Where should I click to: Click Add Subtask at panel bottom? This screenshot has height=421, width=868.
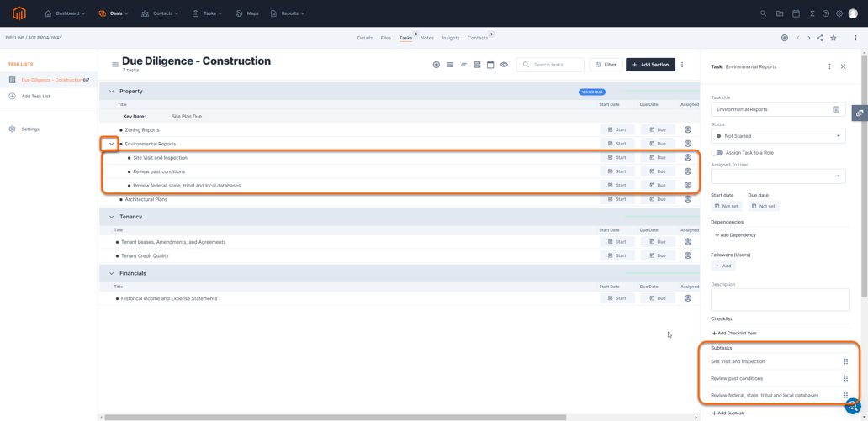[x=728, y=413]
